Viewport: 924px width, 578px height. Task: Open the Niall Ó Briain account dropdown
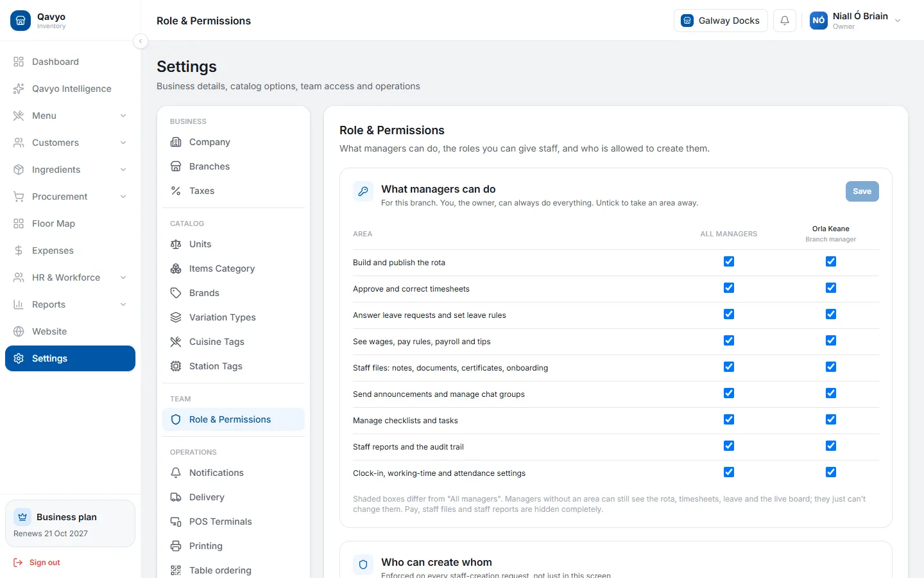857,21
